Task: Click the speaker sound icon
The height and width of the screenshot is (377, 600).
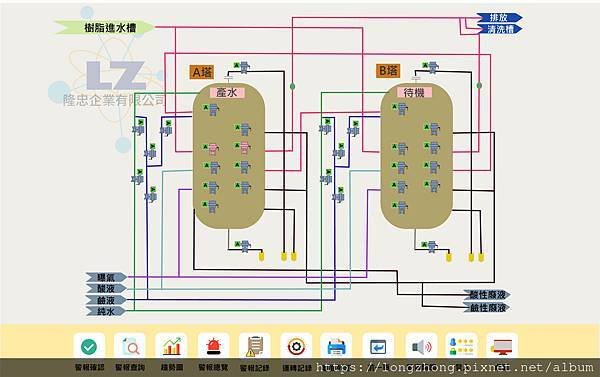Action: pos(421,347)
